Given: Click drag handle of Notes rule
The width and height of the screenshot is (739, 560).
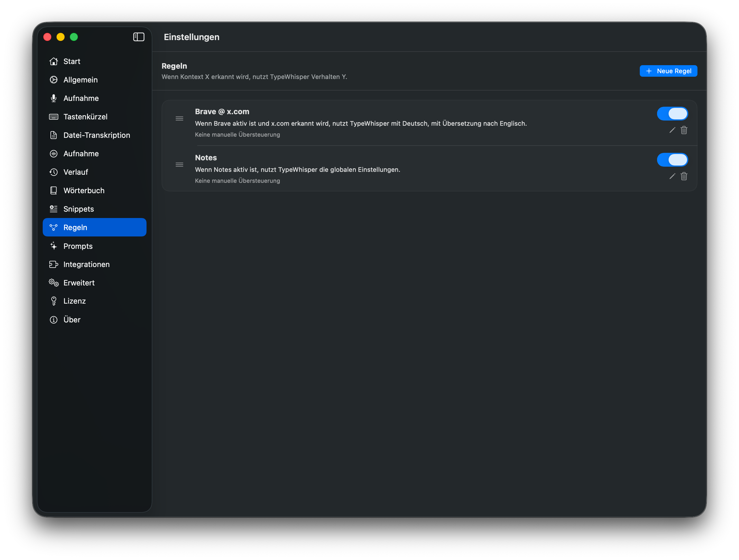Looking at the screenshot, I should point(179,165).
